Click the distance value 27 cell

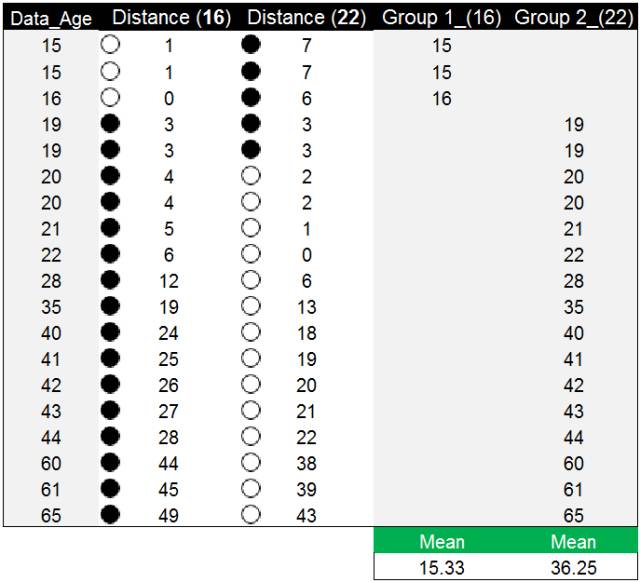pos(168,411)
